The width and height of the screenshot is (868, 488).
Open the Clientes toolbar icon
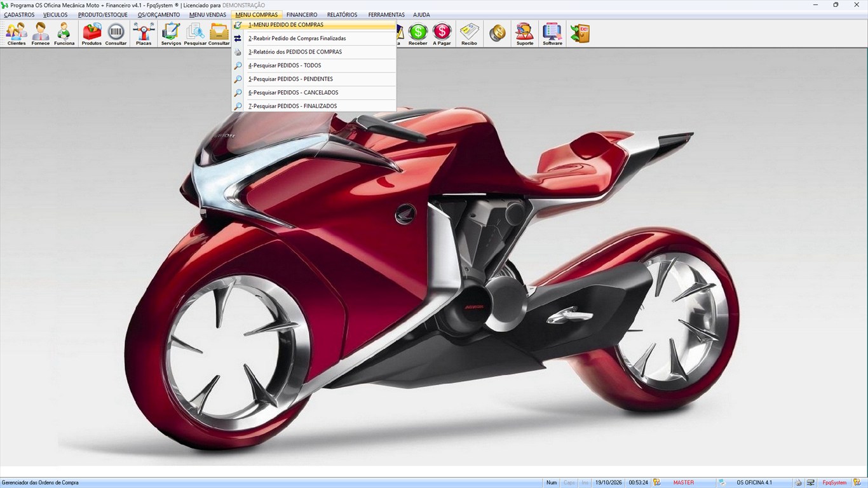click(x=17, y=34)
